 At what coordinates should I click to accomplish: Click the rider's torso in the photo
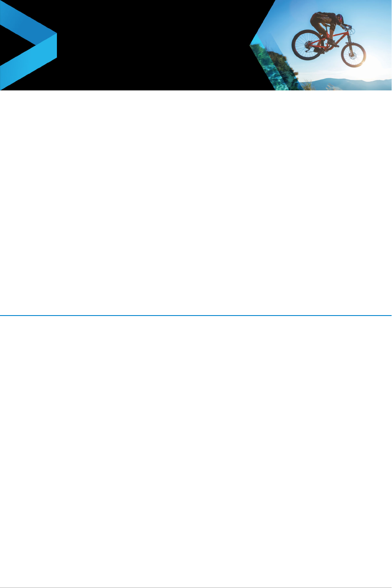[x=324, y=19]
